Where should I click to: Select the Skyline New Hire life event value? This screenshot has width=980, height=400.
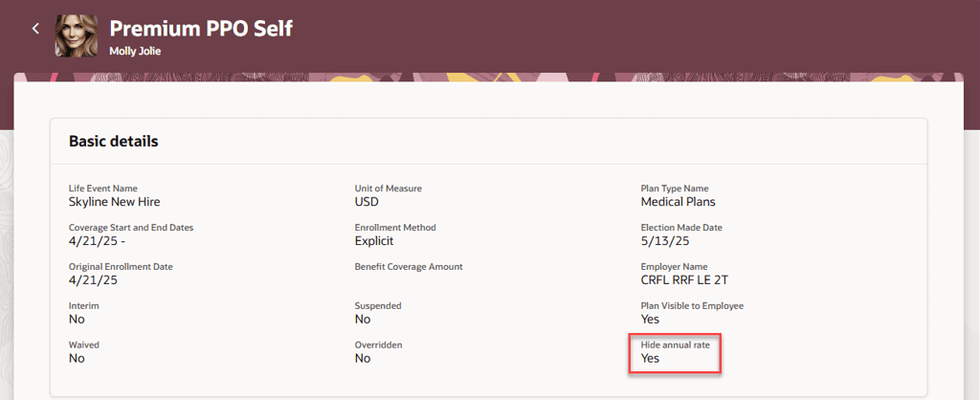click(115, 202)
